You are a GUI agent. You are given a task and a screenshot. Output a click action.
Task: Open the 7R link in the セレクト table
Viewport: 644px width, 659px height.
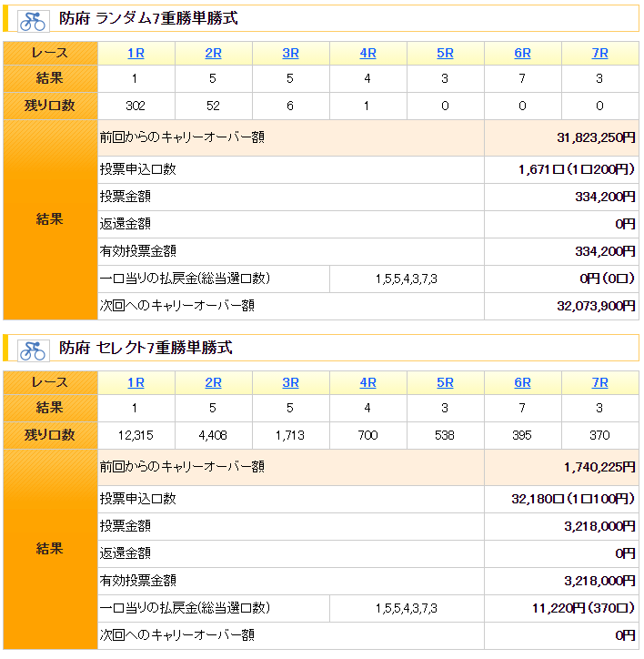pos(599,383)
